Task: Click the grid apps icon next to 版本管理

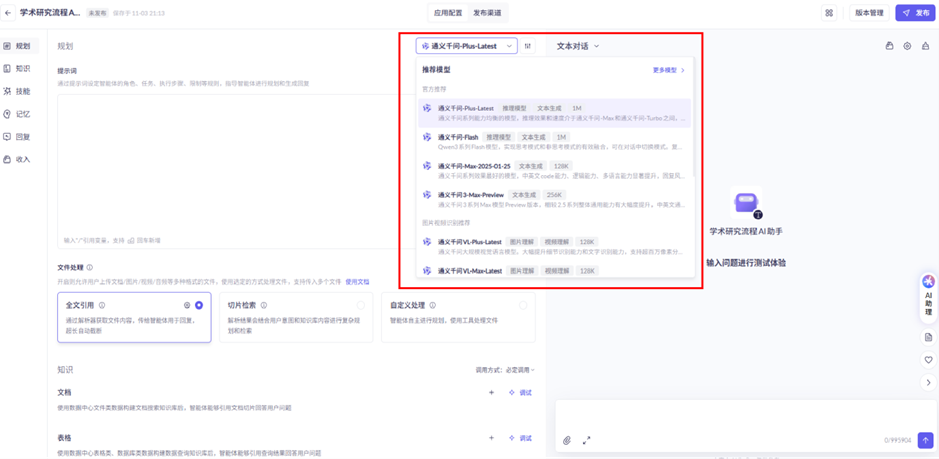Action: (829, 13)
